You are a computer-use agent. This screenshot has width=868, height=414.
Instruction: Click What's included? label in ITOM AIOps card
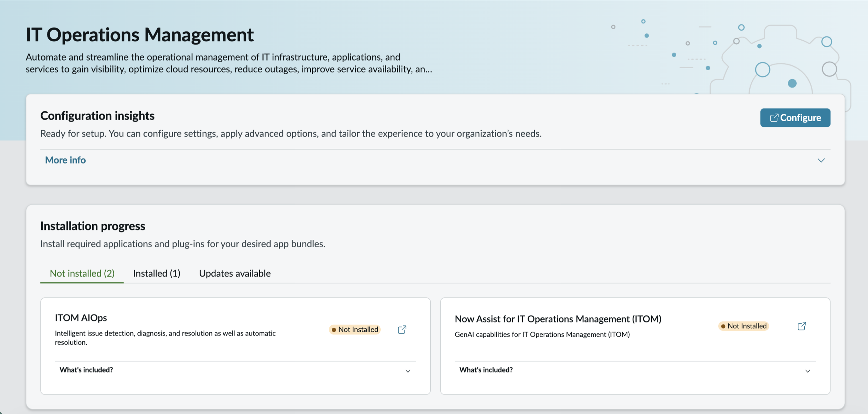coord(86,370)
